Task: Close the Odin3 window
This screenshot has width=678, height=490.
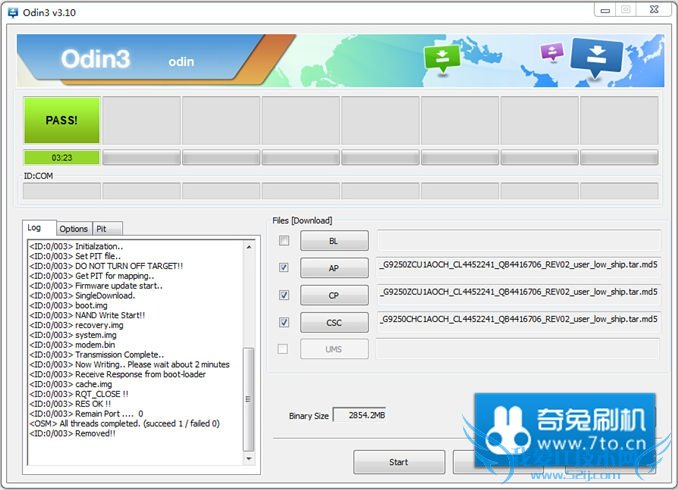Action: tap(655, 10)
